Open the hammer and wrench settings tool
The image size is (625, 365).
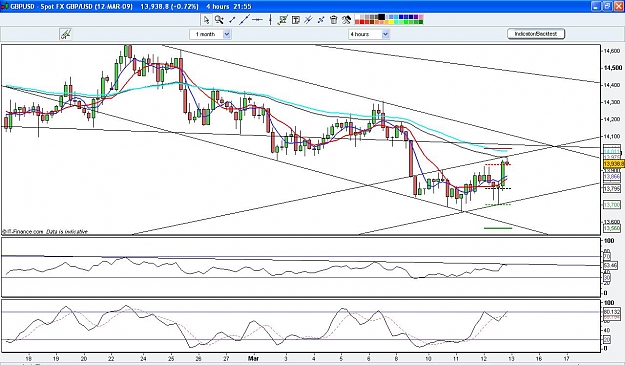[x=346, y=20]
